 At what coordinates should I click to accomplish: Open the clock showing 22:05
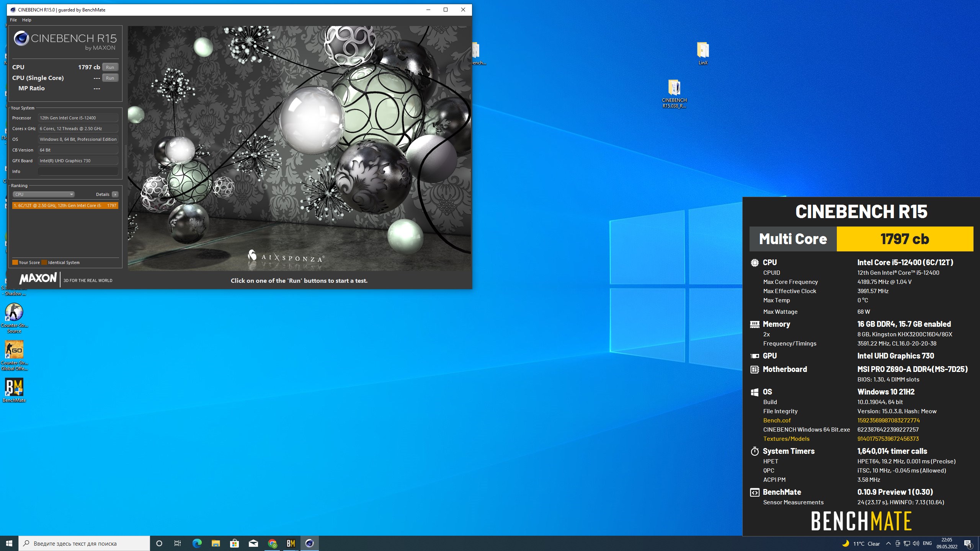(x=947, y=543)
